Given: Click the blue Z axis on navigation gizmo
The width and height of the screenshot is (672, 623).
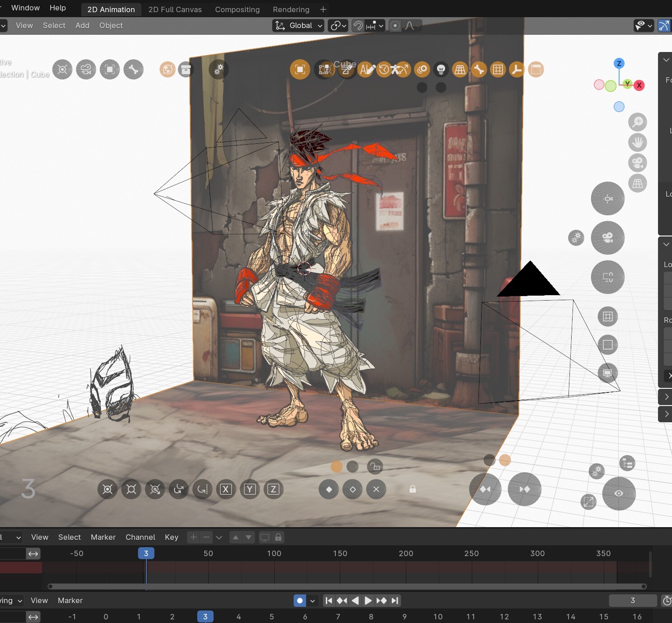Looking at the screenshot, I should pyautogui.click(x=619, y=63).
